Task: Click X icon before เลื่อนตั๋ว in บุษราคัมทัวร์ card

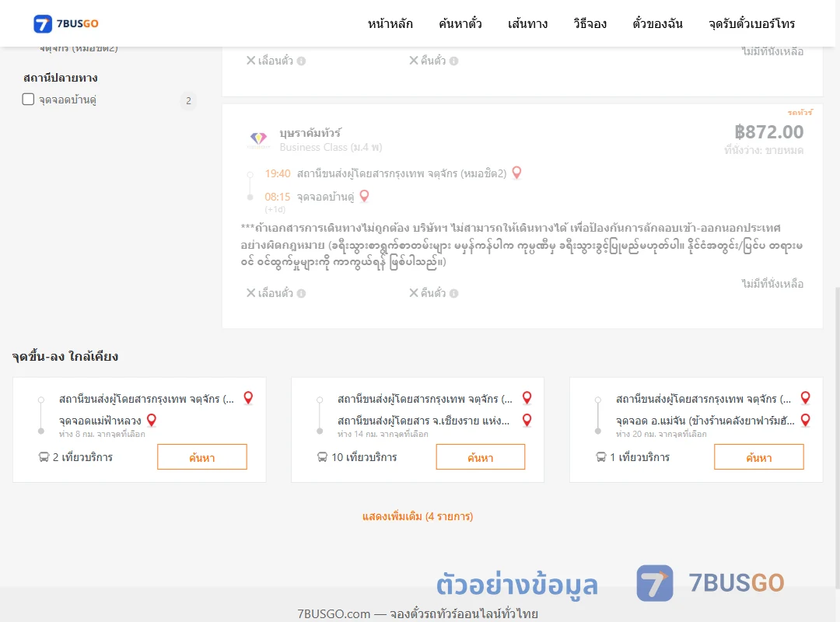Action: pos(250,293)
